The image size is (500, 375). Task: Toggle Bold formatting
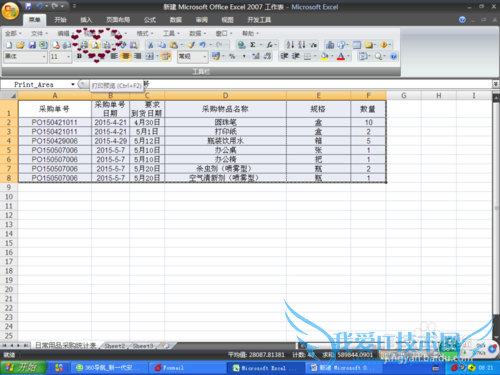click(x=79, y=56)
